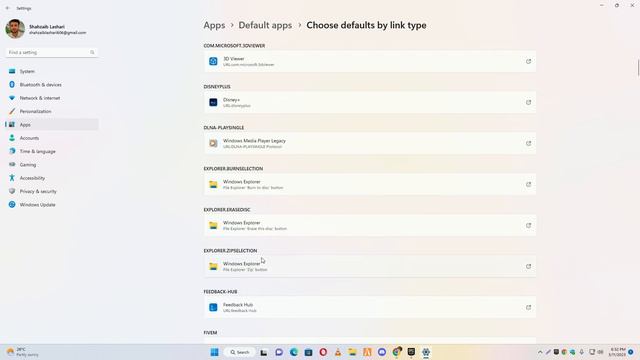Open Gaming settings
This screenshot has width=640, height=360.
coord(51,164)
